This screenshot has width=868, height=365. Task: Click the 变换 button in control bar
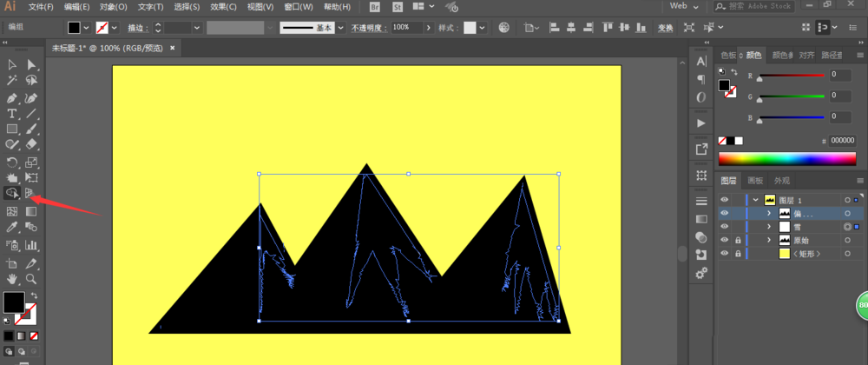coord(665,28)
